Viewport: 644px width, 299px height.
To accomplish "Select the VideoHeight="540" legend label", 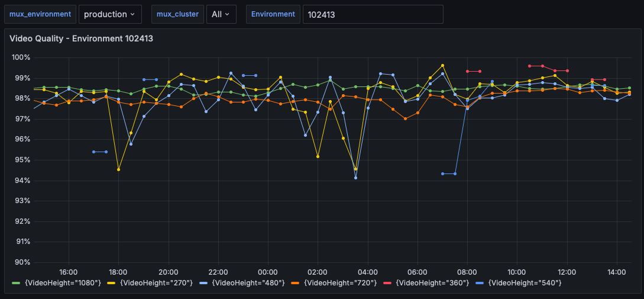I will [525, 283].
